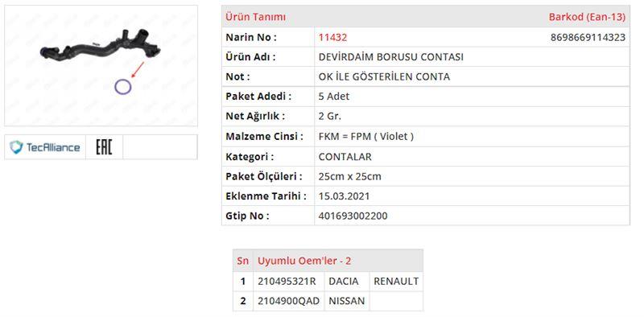
Task: Click the Sn column header
Action: (243, 261)
